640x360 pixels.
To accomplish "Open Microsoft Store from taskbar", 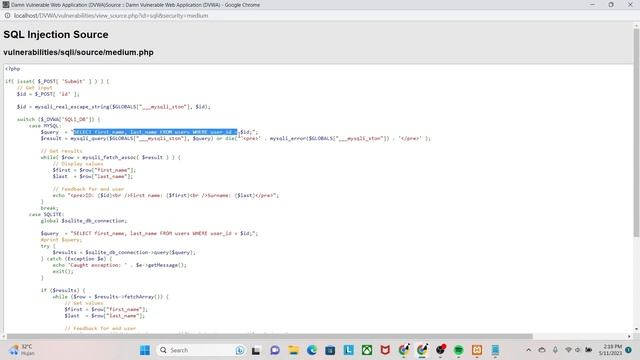I will tap(330, 350).
